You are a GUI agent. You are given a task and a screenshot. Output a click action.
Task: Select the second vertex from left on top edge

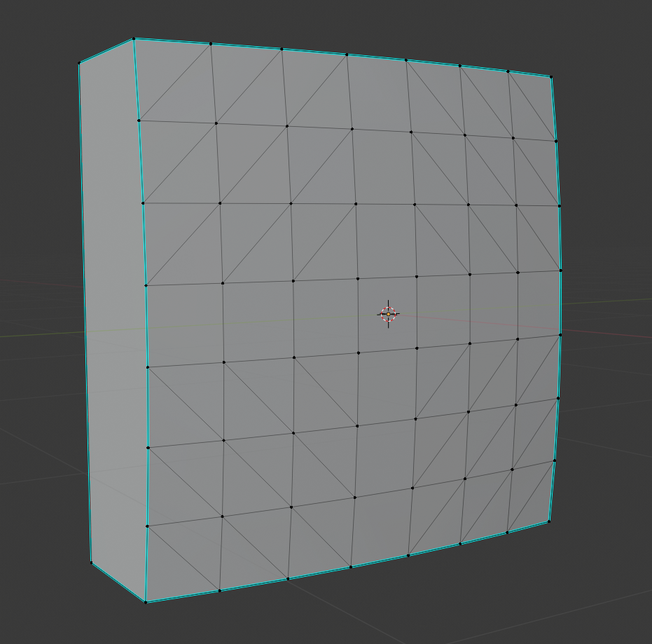[211, 43]
